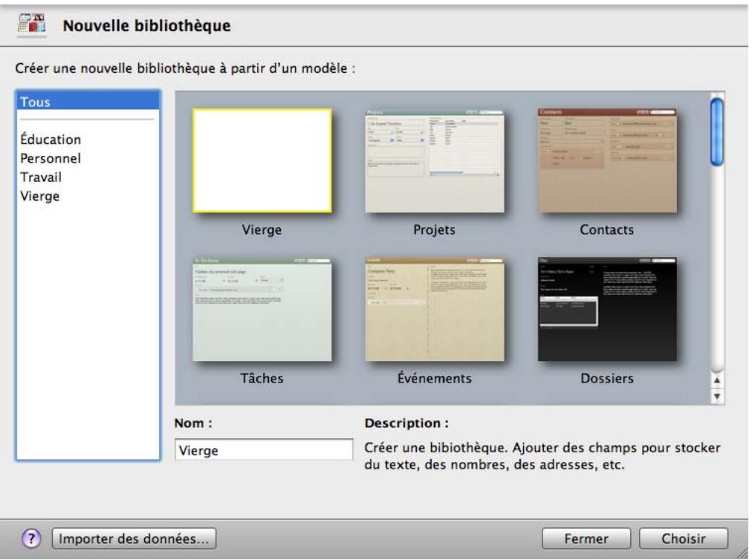Click the Tâches template label
Viewport: 752px width, 560px height.
tap(262, 378)
